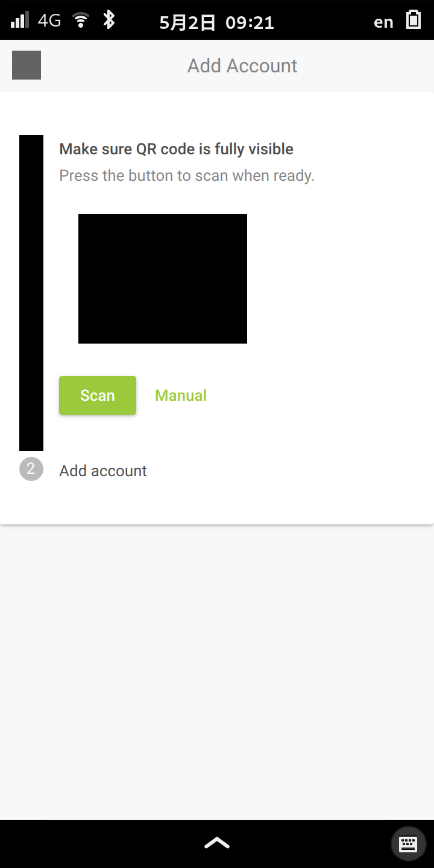Tap the date and time in status bar
This screenshot has width=434, height=868.
tap(217, 22)
